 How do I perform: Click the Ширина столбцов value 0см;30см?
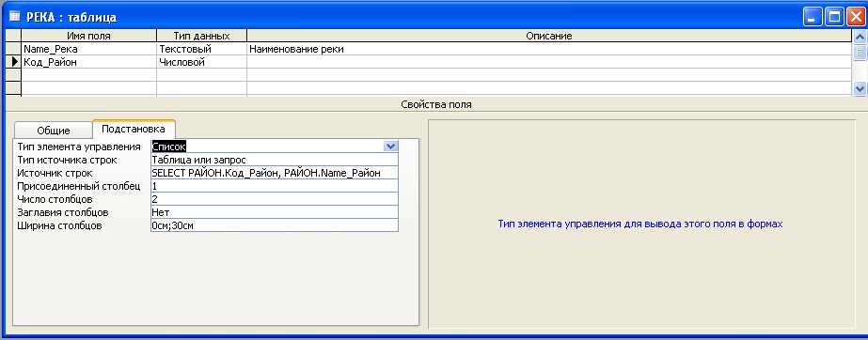(x=274, y=225)
